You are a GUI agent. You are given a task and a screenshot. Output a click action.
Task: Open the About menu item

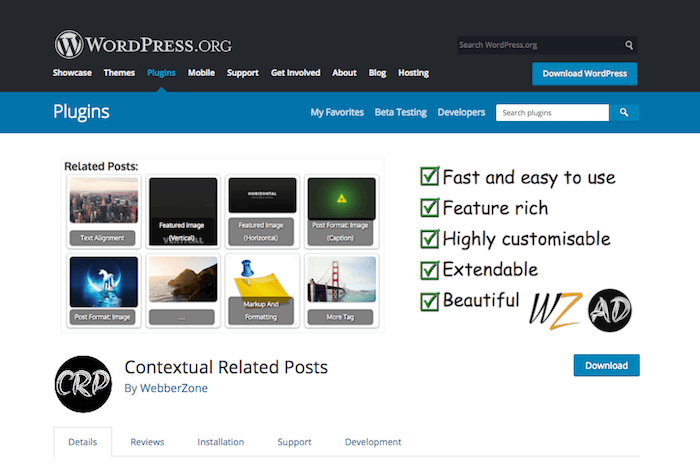[344, 73]
